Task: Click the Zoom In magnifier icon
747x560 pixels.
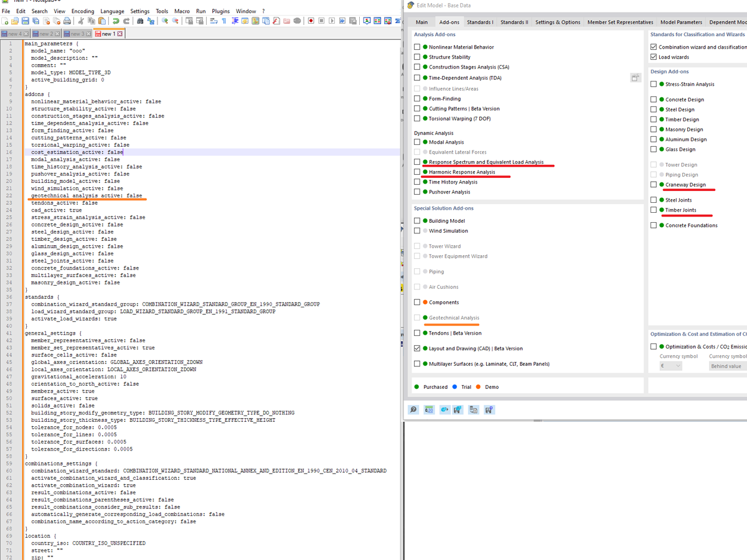Action: [x=164, y=22]
